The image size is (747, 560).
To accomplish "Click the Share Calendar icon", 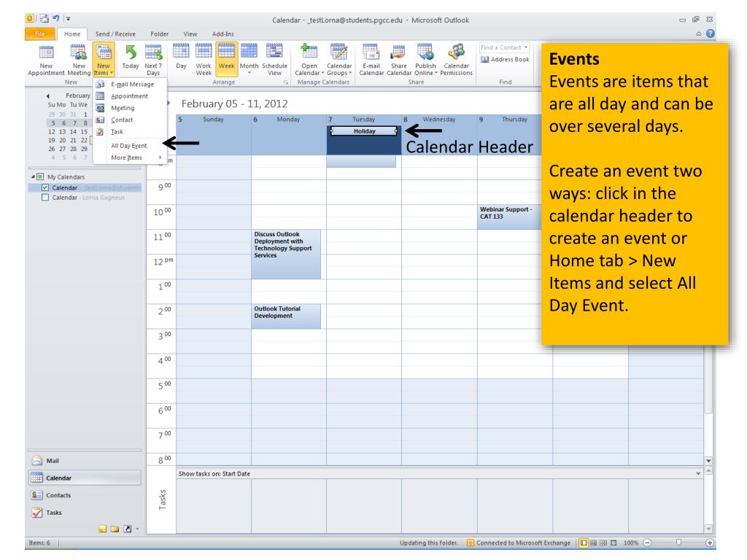I will (399, 60).
